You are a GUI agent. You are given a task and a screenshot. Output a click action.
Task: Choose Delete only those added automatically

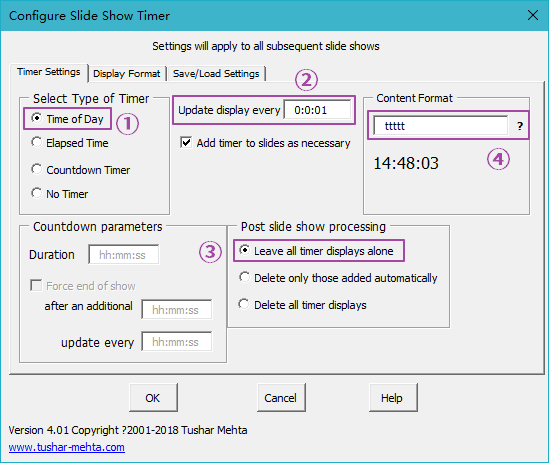coord(338,278)
